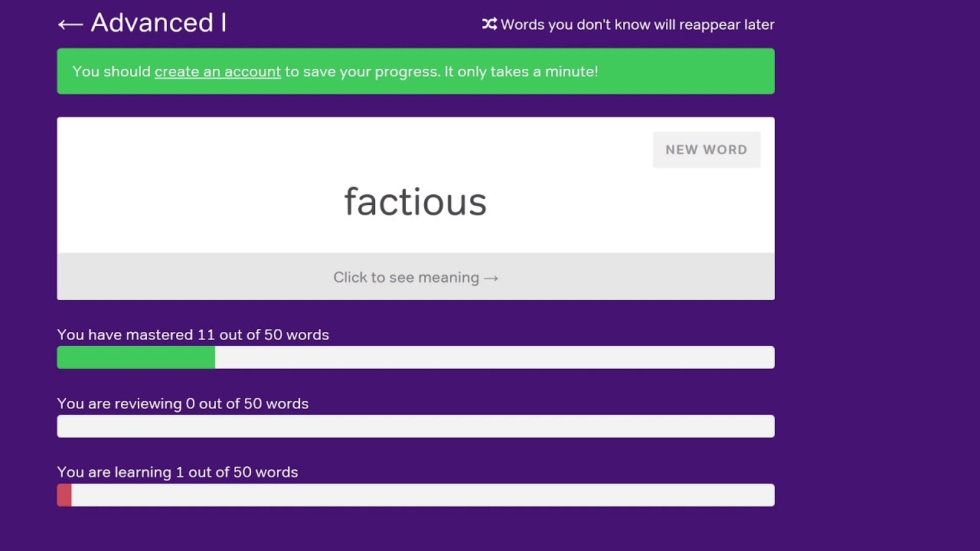Click 'You should' text in the green banner

click(112, 72)
